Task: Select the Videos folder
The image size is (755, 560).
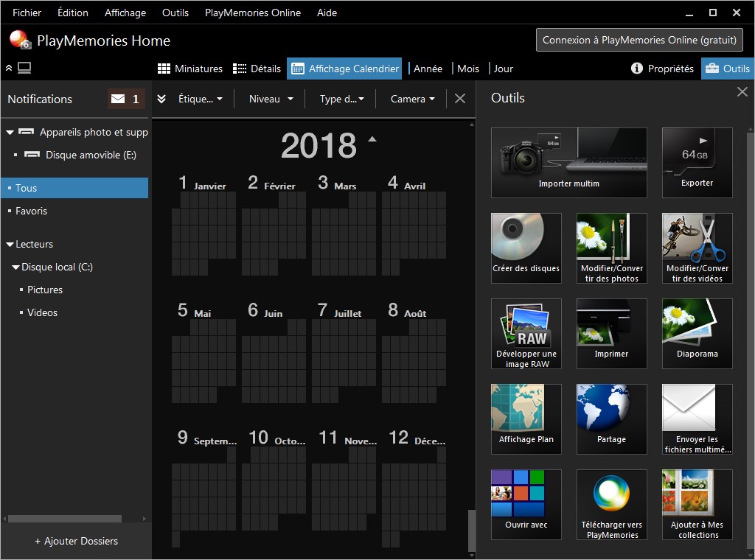Action: pos(42,312)
